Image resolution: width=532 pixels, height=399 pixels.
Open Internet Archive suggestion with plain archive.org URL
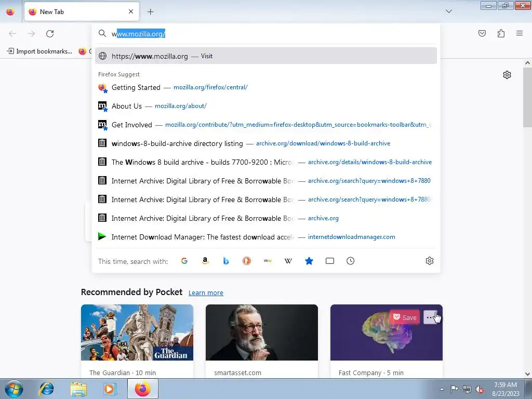tap(266, 218)
